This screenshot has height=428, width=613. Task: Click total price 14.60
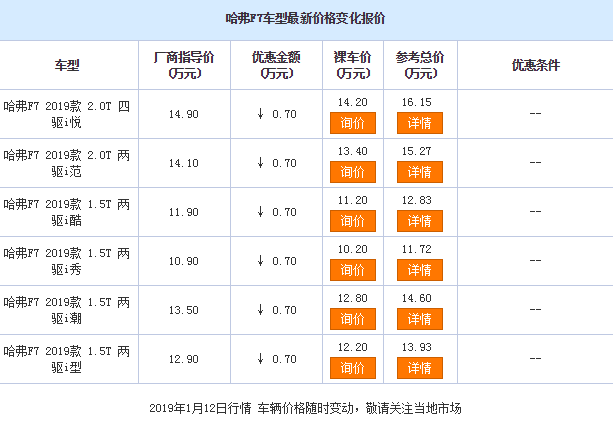pos(417,298)
